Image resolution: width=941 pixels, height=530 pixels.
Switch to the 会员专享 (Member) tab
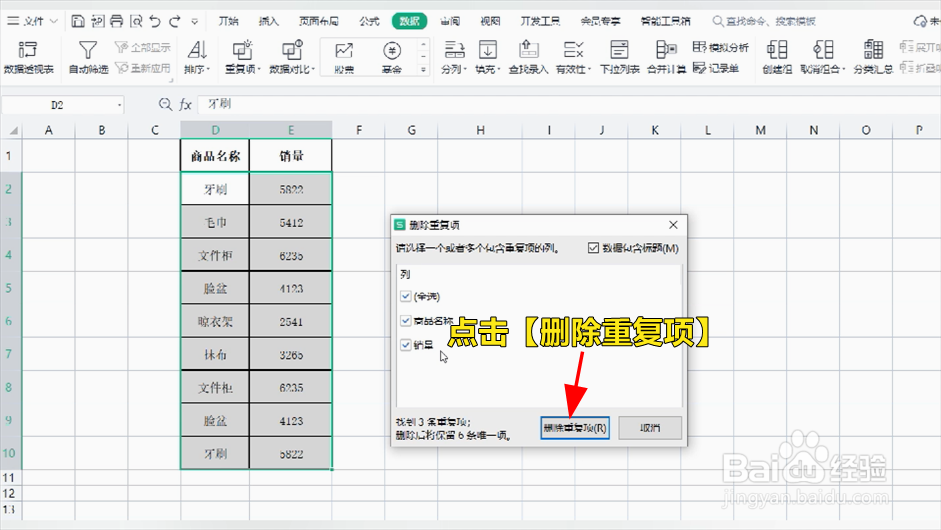[x=600, y=22]
